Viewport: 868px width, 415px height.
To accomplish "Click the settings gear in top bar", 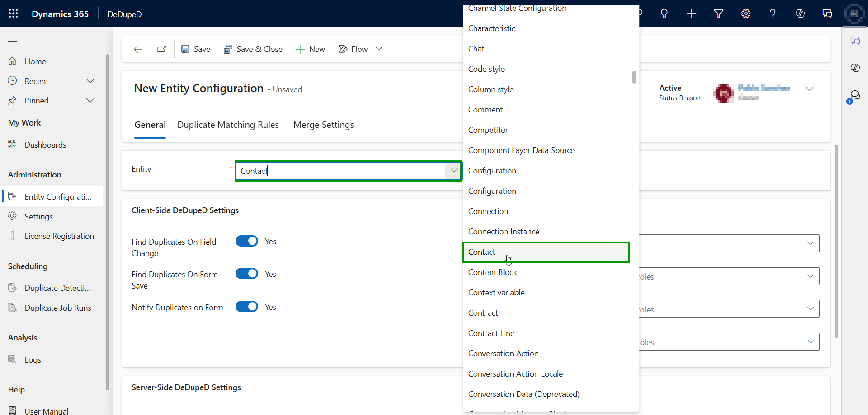I will click(x=746, y=14).
